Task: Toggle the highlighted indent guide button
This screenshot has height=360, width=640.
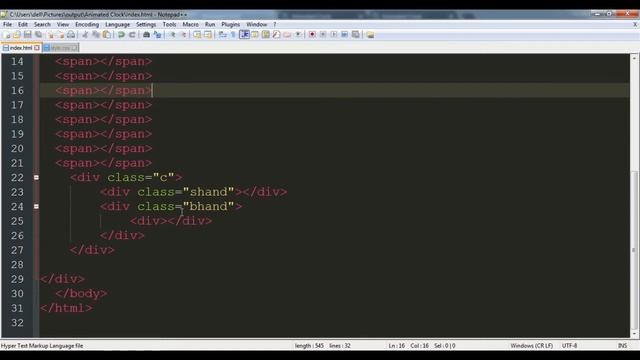Action: pyautogui.click(x=244, y=35)
